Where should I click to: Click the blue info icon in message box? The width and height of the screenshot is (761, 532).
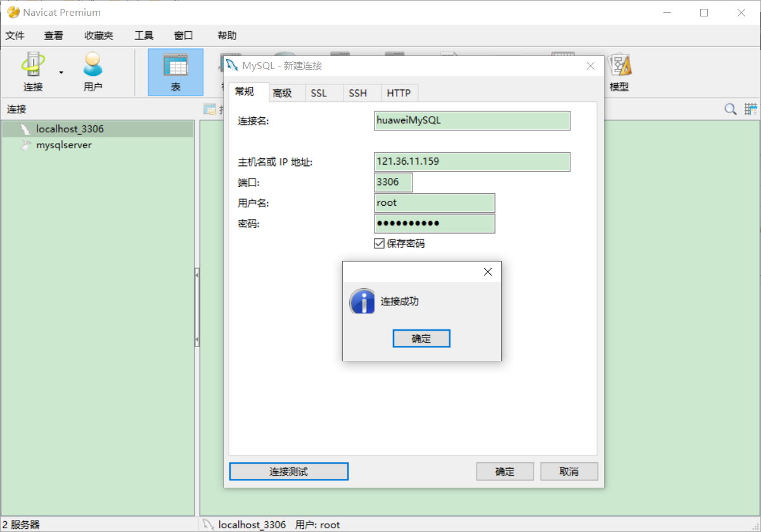pyautogui.click(x=362, y=301)
